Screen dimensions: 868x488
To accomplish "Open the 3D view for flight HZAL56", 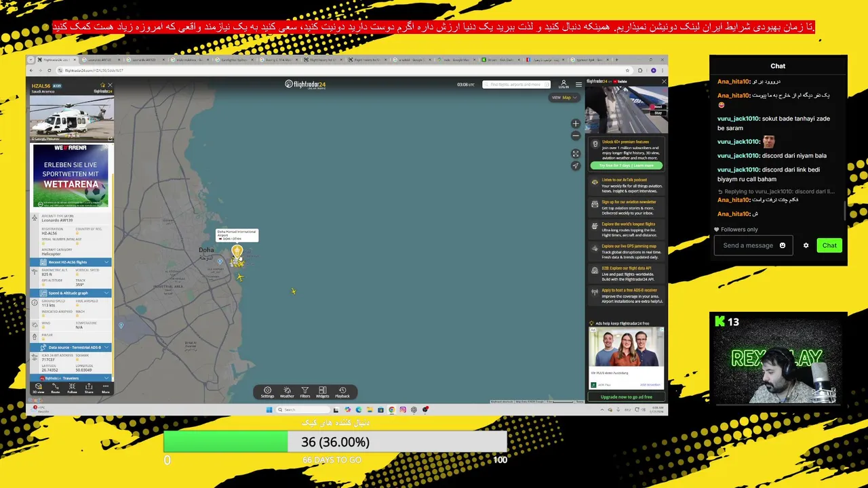I will coord(39,388).
